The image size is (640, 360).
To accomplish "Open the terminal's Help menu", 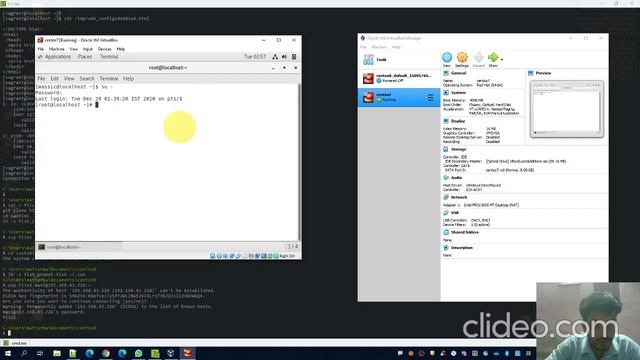I will click(x=129, y=78).
